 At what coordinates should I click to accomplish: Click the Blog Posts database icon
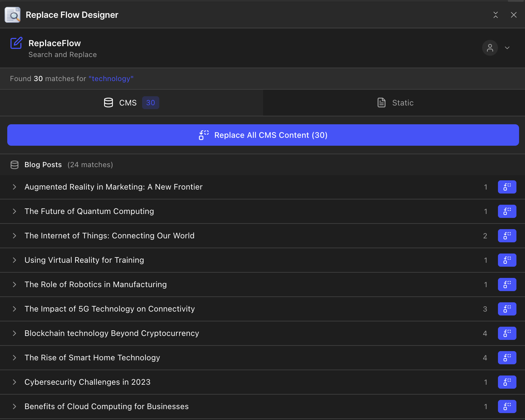(x=15, y=165)
